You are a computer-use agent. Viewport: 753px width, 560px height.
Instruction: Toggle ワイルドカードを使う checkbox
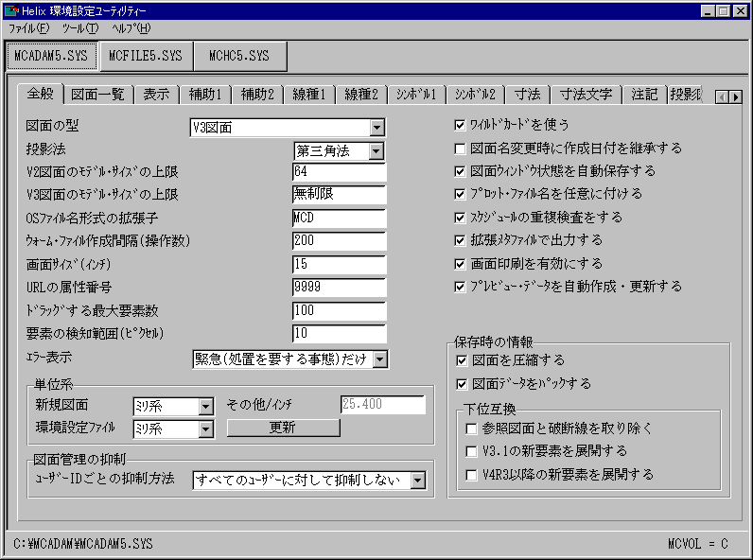460,126
